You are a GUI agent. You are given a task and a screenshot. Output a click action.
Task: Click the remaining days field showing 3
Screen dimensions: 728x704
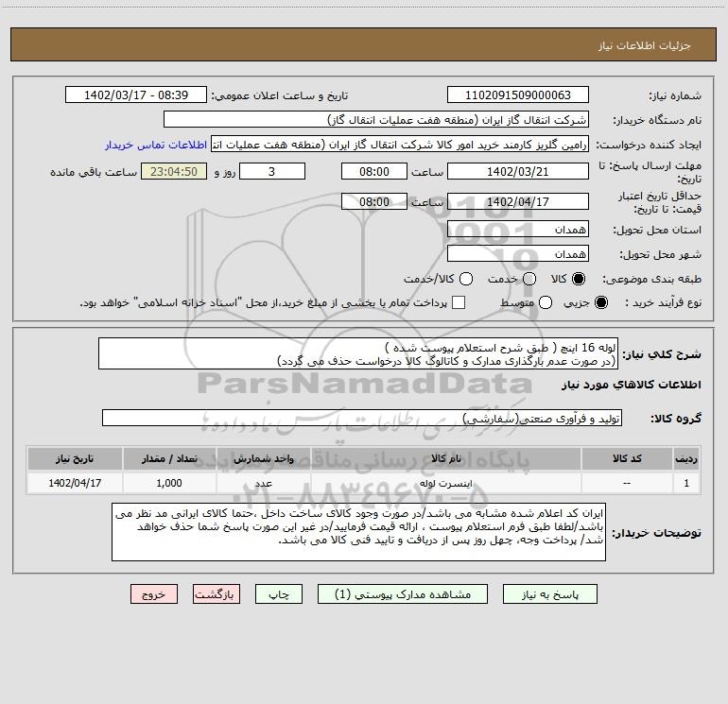272,171
